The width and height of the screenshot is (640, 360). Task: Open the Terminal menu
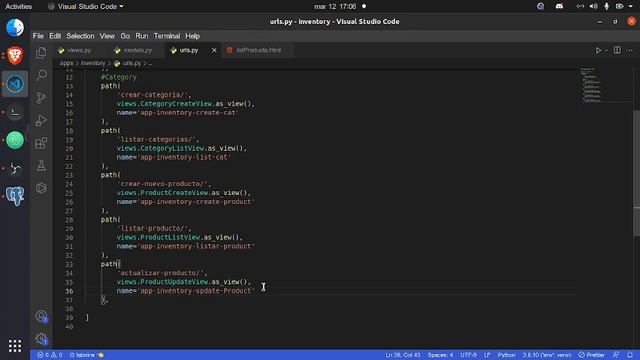click(x=167, y=36)
